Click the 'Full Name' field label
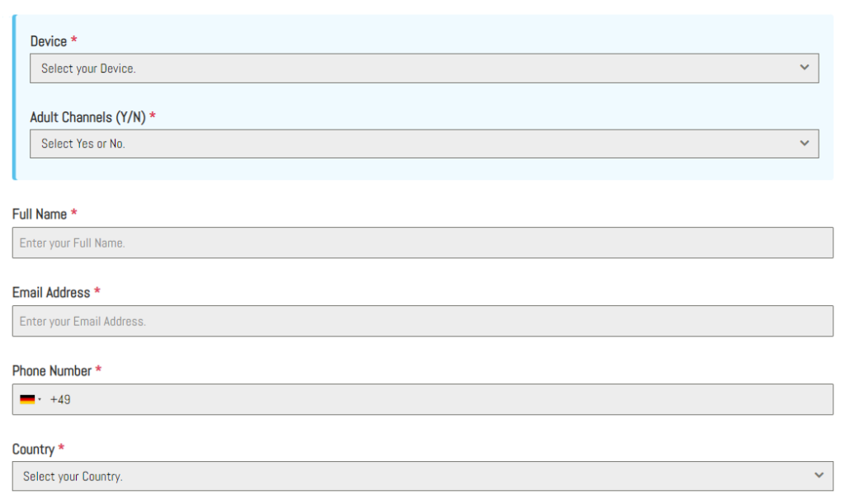This screenshot has height=504, width=845. coord(40,214)
